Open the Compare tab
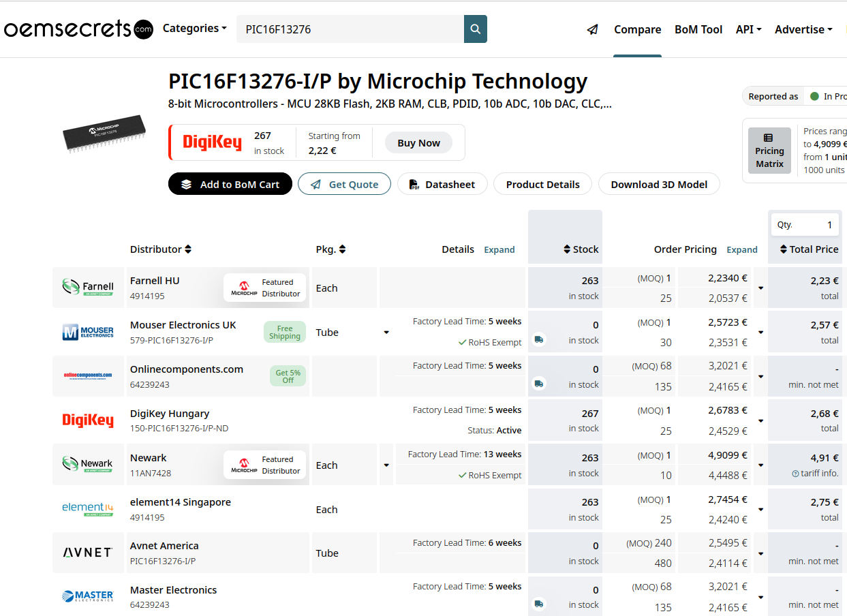The height and width of the screenshot is (616, 847). (x=637, y=29)
